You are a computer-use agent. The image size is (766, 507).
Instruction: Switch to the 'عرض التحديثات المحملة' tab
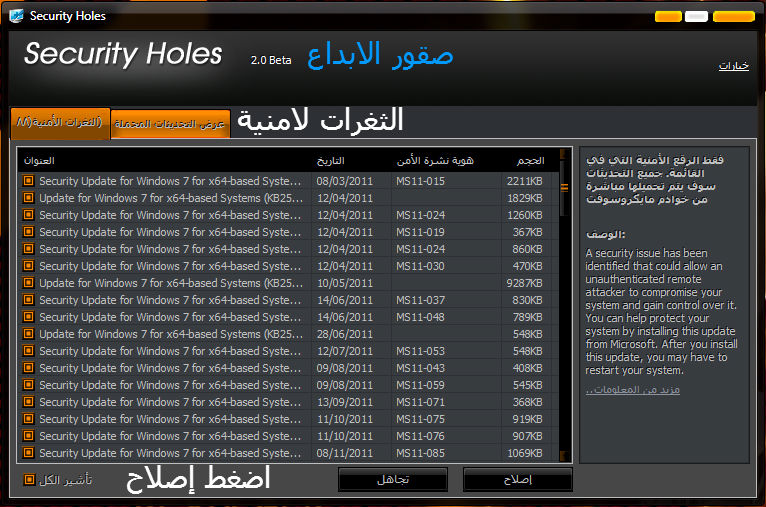(x=171, y=124)
